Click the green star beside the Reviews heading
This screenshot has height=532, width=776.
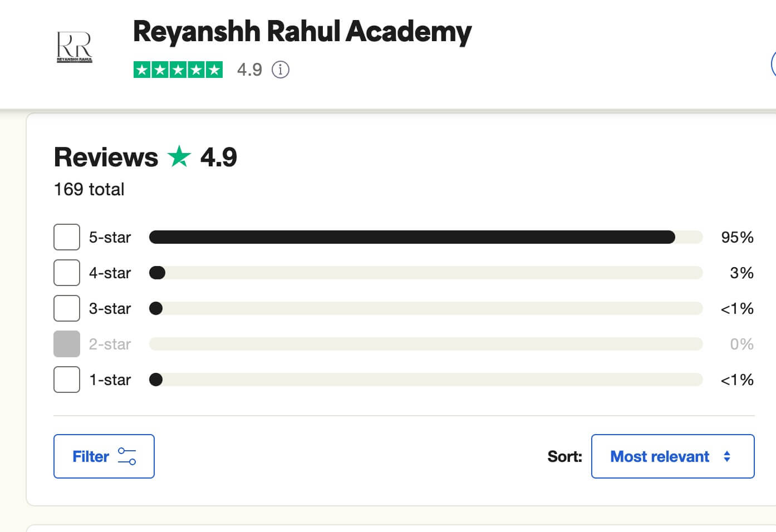[x=179, y=156]
